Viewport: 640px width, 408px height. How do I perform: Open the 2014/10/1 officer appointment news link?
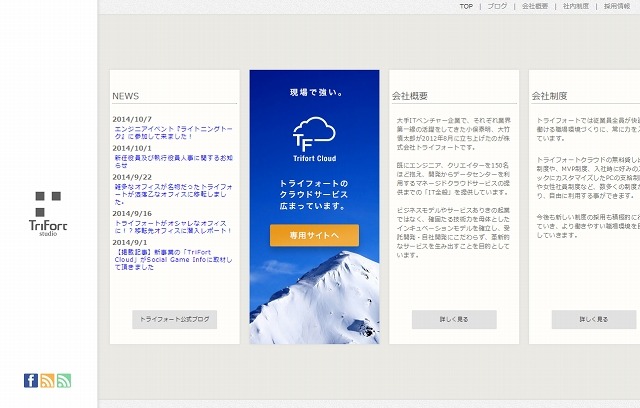(173, 162)
